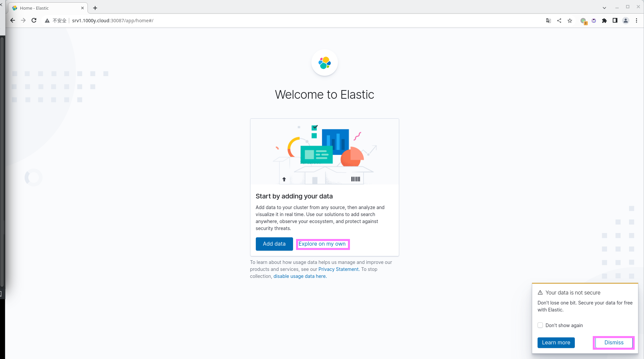Image resolution: width=644 pixels, height=359 pixels.
Task: Click the Add data button
Action: tap(274, 244)
